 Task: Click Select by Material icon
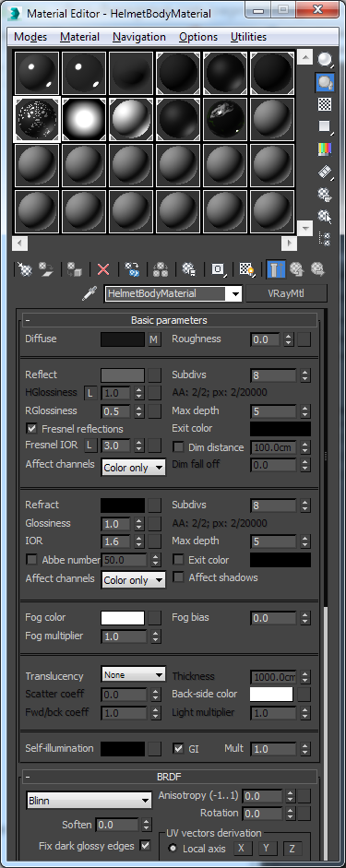[x=325, y=217]
